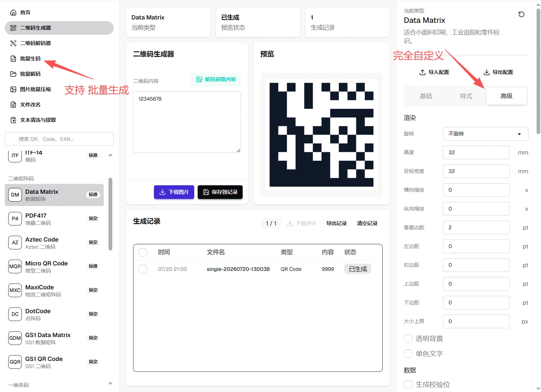Viewport: 541px width, 392px height.
Task: Click the file icon beside 文件改名
Action: [13, 105]
